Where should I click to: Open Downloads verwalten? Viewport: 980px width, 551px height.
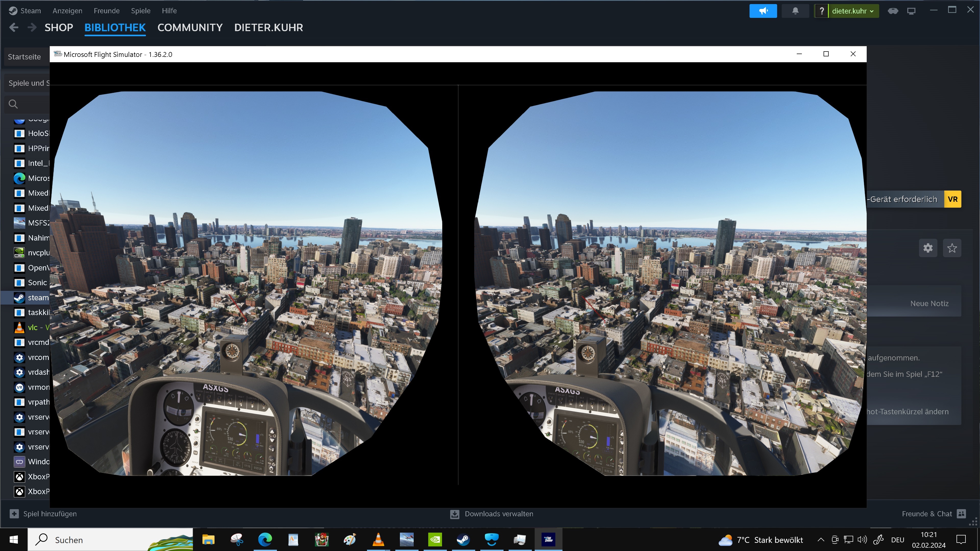pyautogui.click(x=492, y=514)
